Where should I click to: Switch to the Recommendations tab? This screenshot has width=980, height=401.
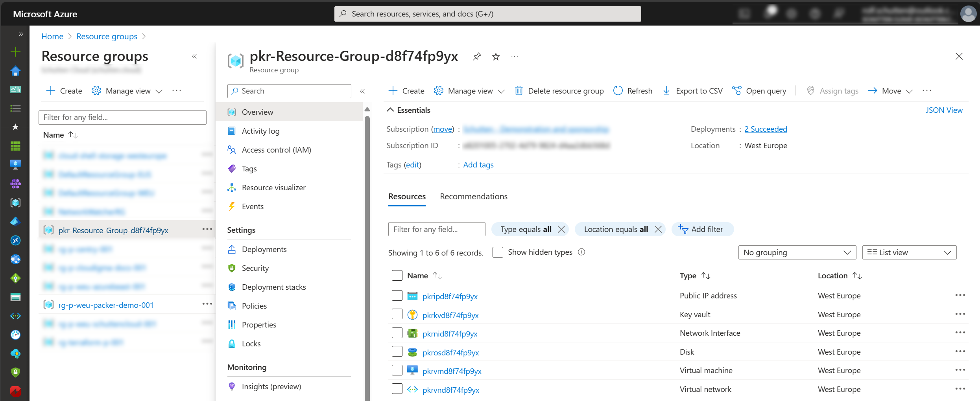[x=473, y=197]
